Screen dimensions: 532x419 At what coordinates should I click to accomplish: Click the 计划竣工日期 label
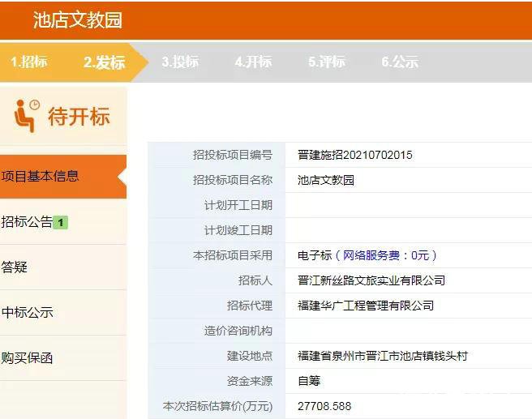(238, 230)
